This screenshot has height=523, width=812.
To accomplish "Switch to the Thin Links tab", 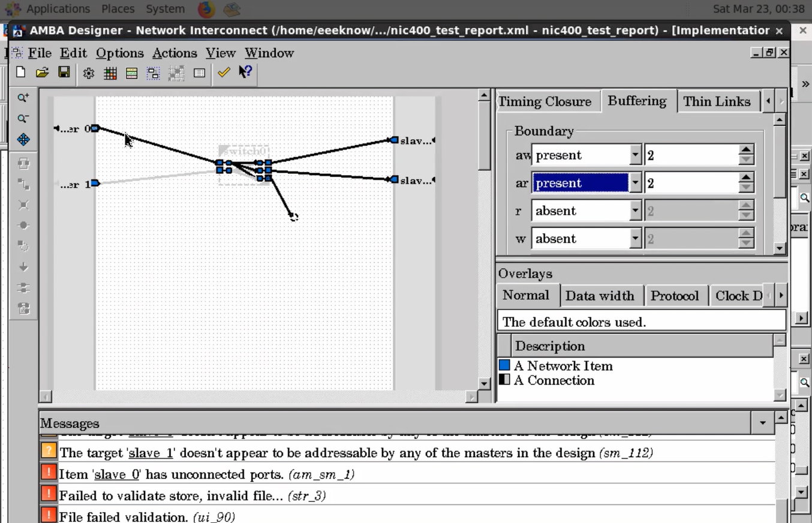I will pos(717,101).
